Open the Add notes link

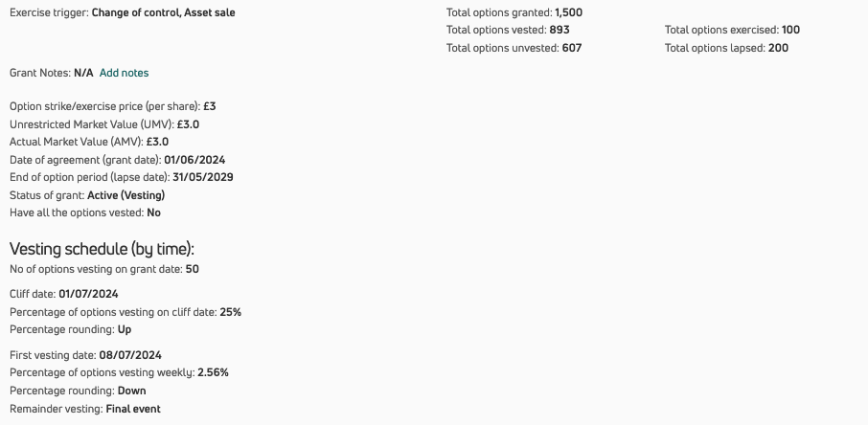(x=124, y=73)
